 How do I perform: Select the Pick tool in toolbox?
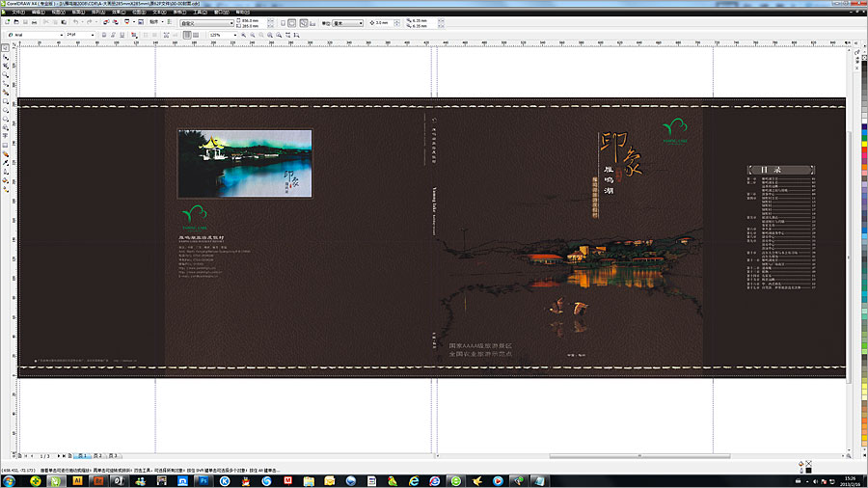point(6,48)
